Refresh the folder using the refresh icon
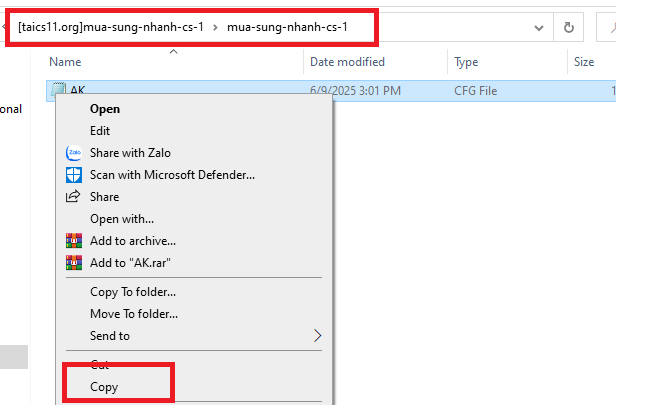 (x=568, y=27)
